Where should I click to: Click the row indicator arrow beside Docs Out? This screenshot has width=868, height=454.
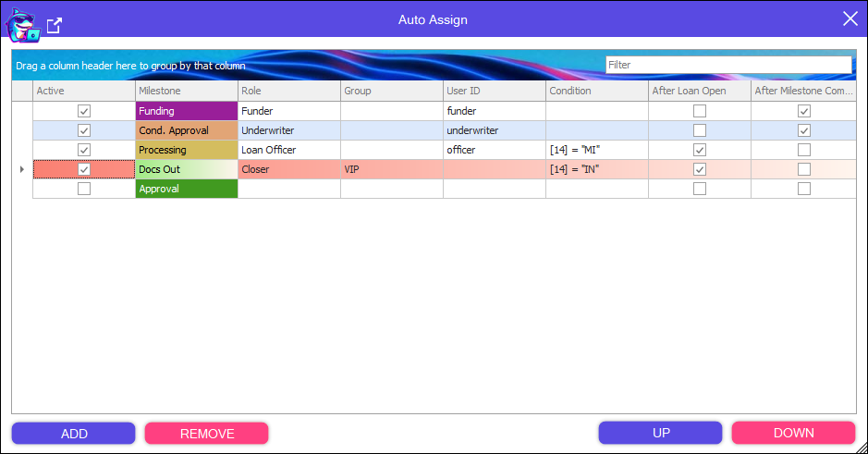coord(21,169)
